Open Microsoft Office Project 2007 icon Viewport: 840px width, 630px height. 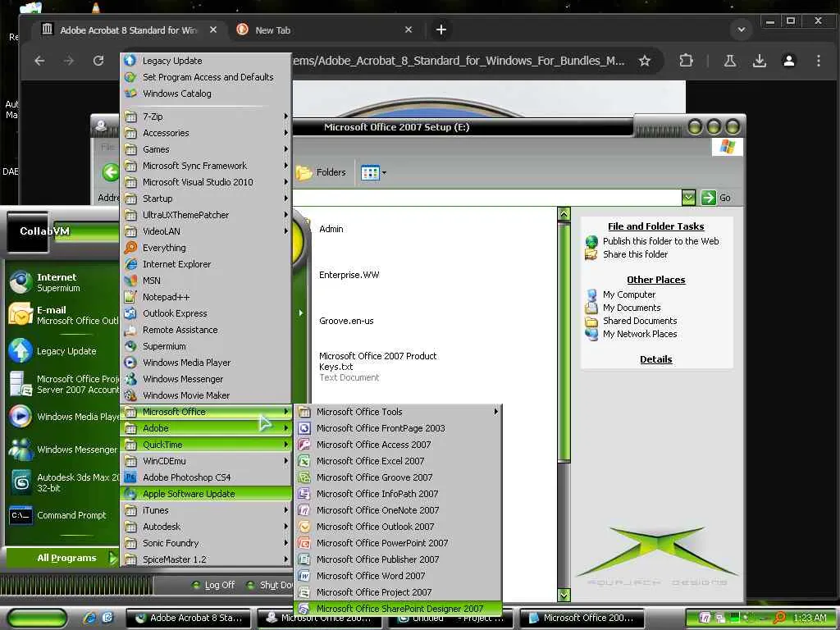[x=304, y=592]
